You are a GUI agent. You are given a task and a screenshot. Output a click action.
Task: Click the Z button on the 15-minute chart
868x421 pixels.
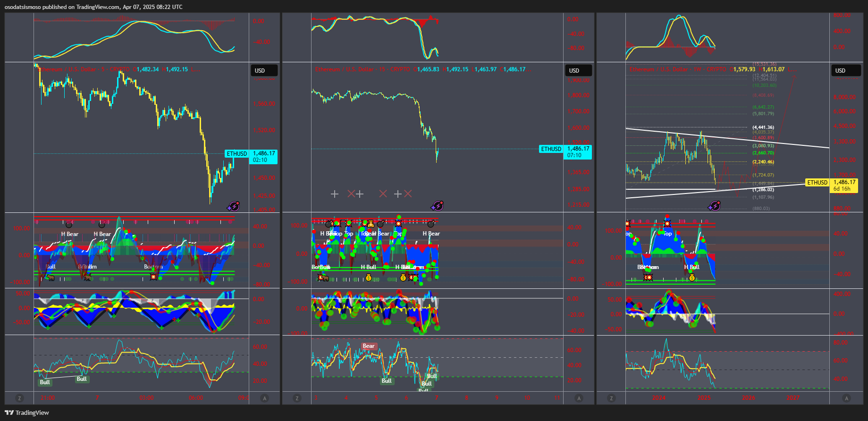click(297, 398)
